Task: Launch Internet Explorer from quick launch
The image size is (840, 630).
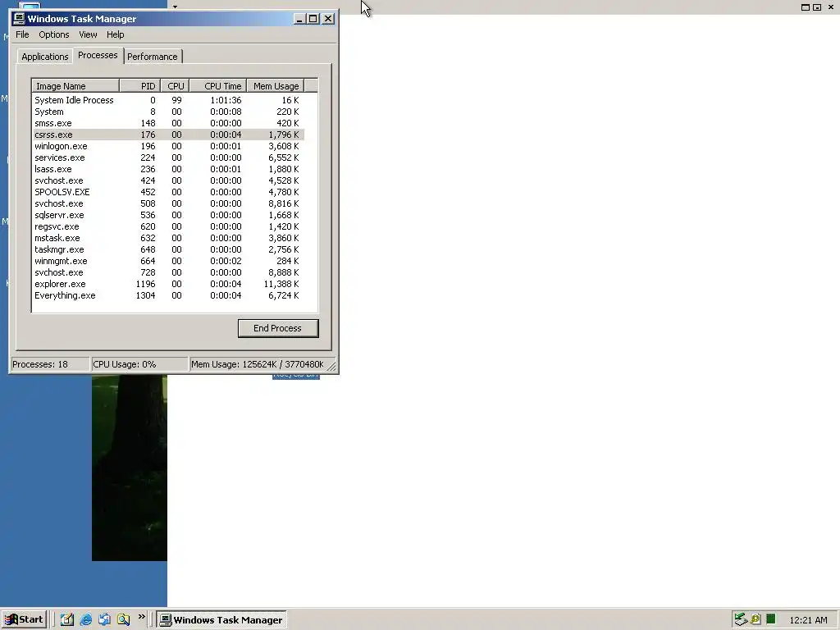Action: [x=85, y=619]
